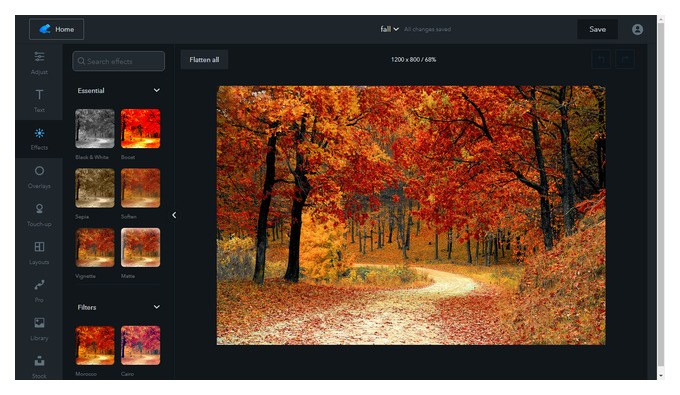Apply the Matte effect
680x395 pixels.
(x=141, y=248)
